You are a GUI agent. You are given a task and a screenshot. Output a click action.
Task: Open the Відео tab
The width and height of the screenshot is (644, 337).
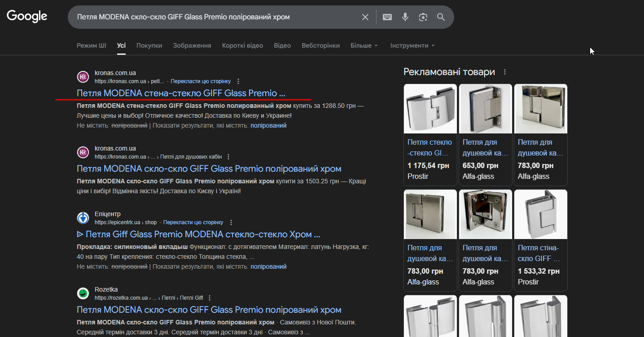282,45
